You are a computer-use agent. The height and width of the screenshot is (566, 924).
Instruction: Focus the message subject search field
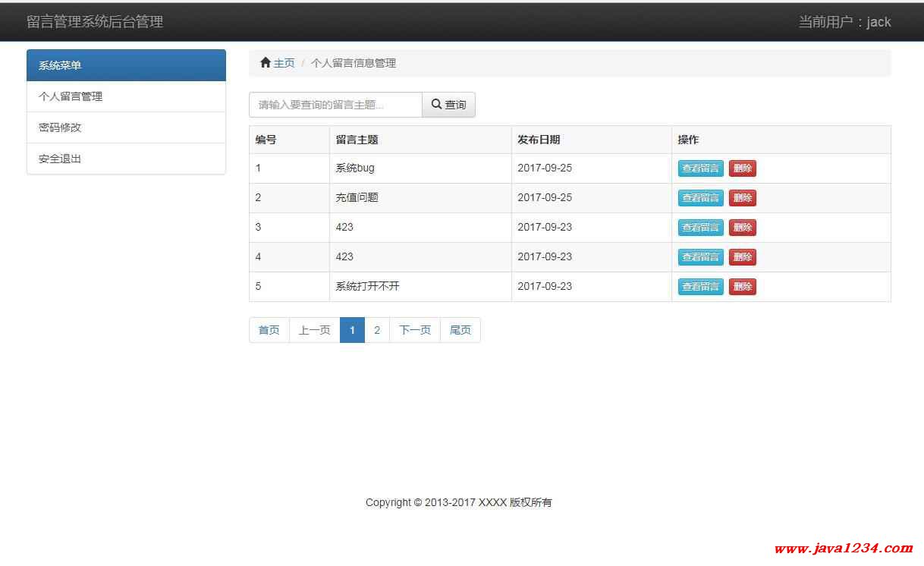(335, 105)
